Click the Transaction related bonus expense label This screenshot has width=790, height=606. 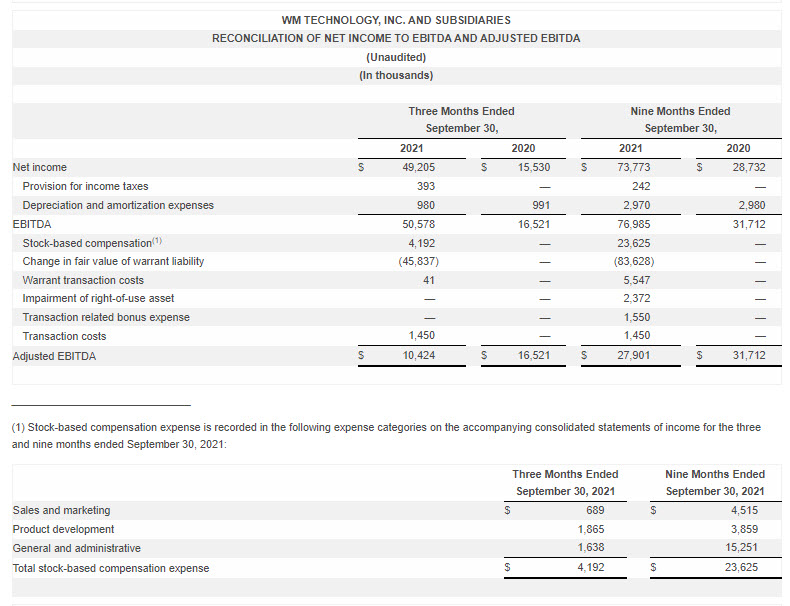[x=106, y=317]
